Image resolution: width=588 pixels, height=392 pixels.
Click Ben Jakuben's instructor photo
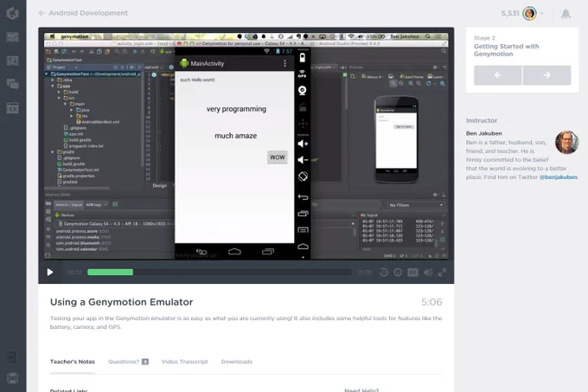click(566, 143)
